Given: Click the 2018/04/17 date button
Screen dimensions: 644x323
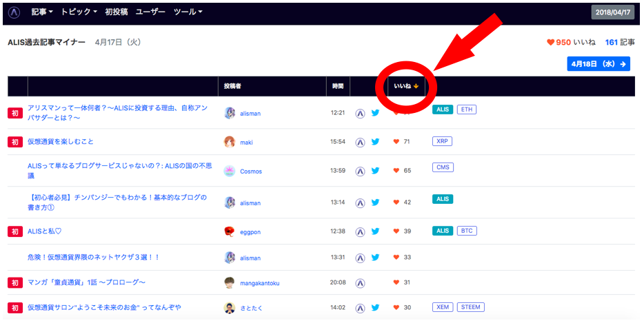Looking at the screenshot, I should point(613,12).
